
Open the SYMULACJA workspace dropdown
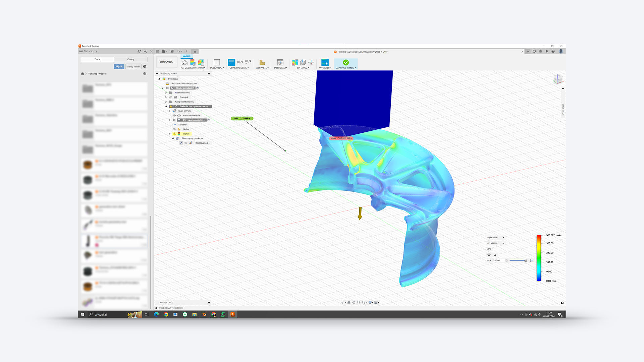click(167, 62)
